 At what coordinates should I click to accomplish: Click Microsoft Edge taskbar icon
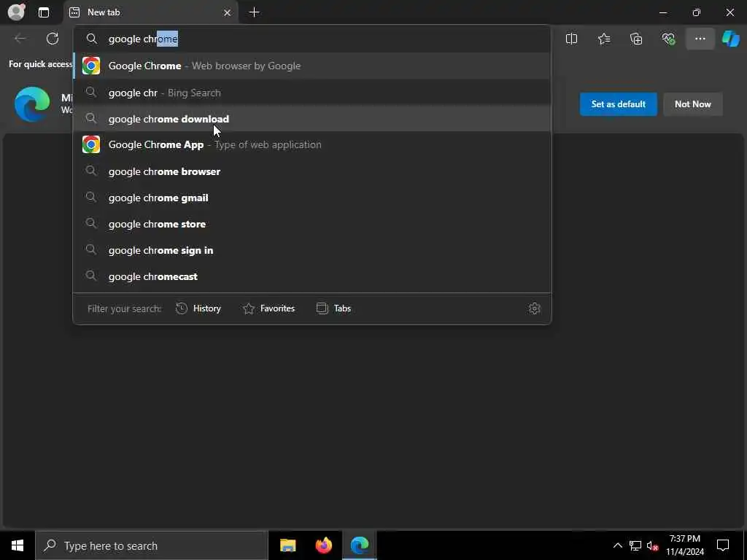pyautogui.click(x=360, y=545)
